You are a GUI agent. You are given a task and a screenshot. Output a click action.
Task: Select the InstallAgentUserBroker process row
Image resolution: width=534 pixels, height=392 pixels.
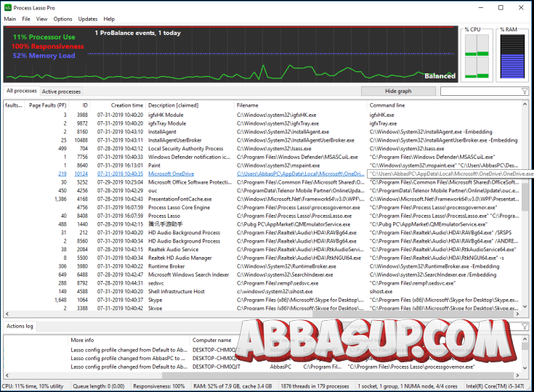[x=262, y=140]
